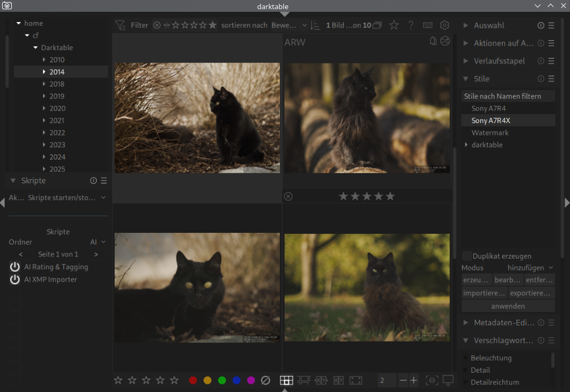570x392 pixels.
Task: Apply the red color label
Action: (193, 380)
